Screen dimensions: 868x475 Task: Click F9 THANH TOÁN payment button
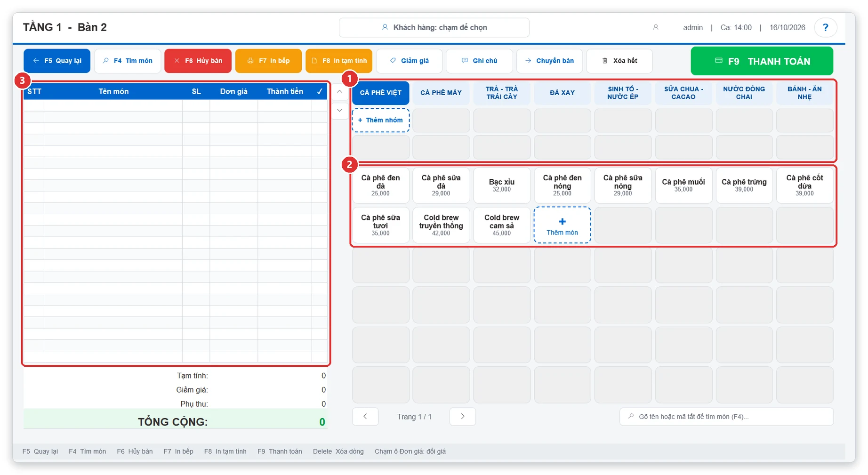[x=762, y=61]
